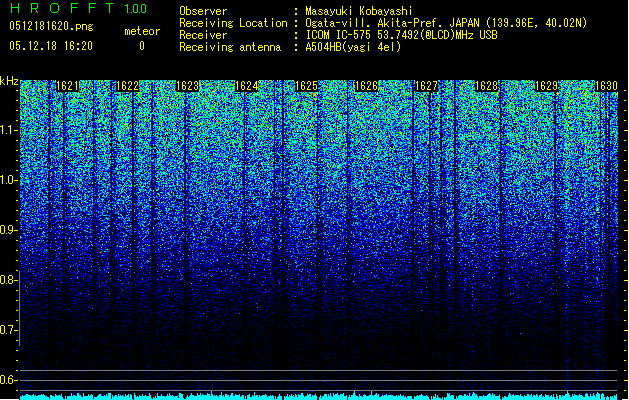Click the meteor label

click(x=142, y=31)
